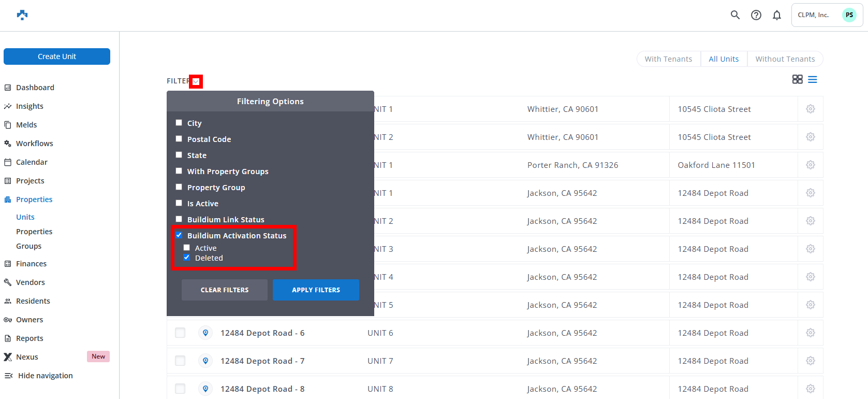Open the CLPM, Inc. account menu
This screenshot has width=868, height=399.
[827, 15]
